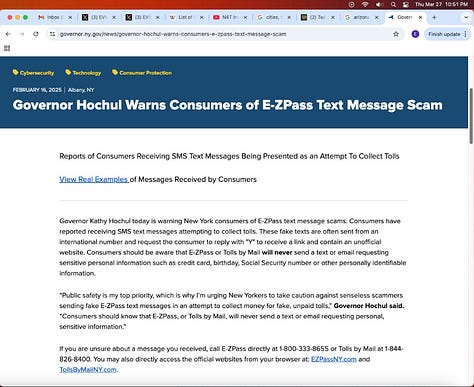This screenshot has height=387, width=474.
Task: Open the TollsByMailNY.com link
Action: pos(88,370)
